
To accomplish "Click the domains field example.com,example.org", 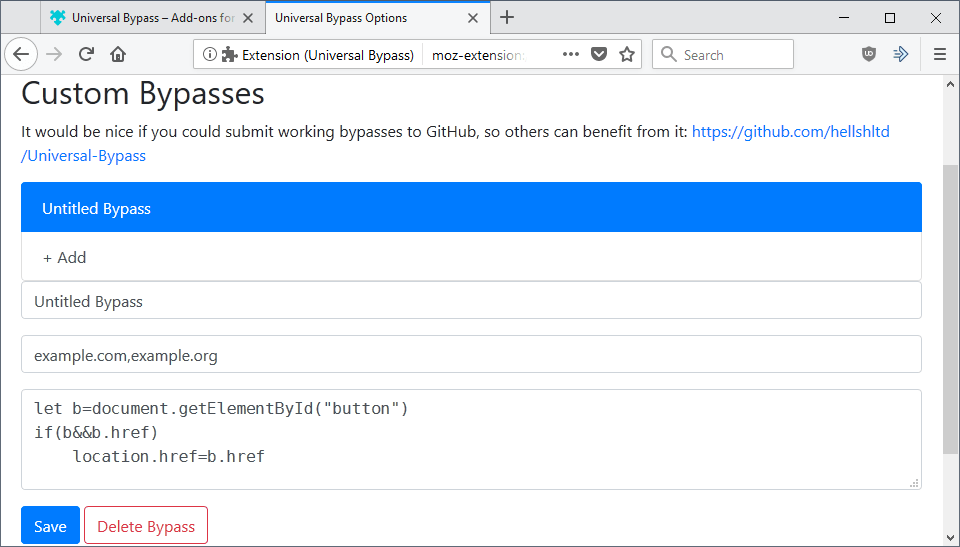I will pos(471,355).
